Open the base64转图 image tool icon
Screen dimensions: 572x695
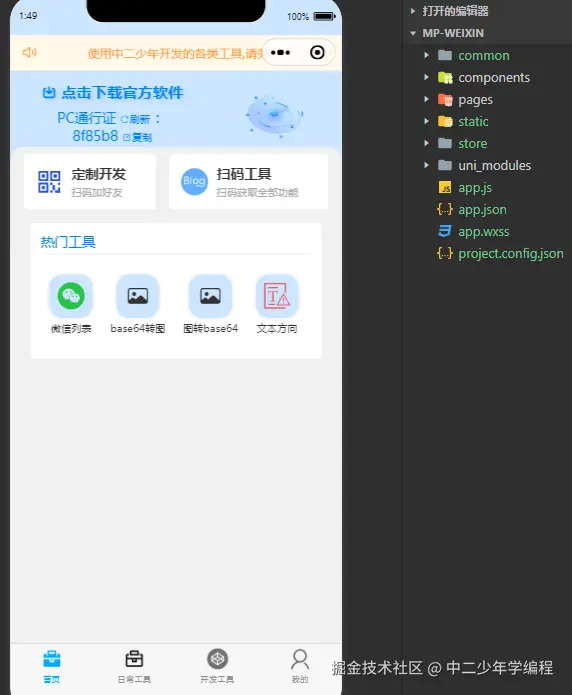point(137,296)
